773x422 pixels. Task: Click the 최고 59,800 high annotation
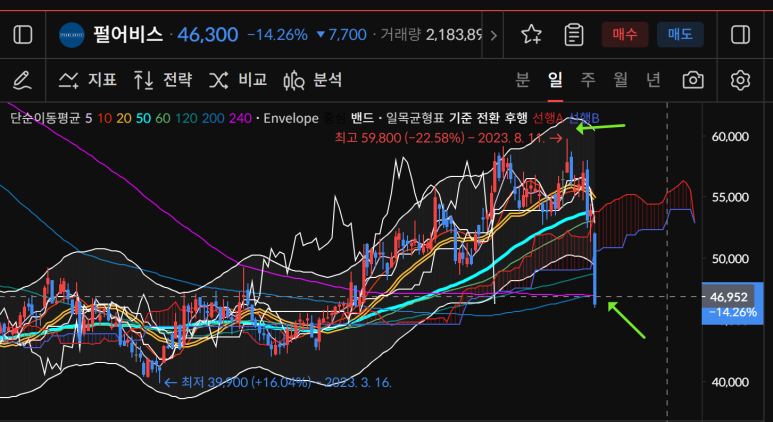[449, 139]
